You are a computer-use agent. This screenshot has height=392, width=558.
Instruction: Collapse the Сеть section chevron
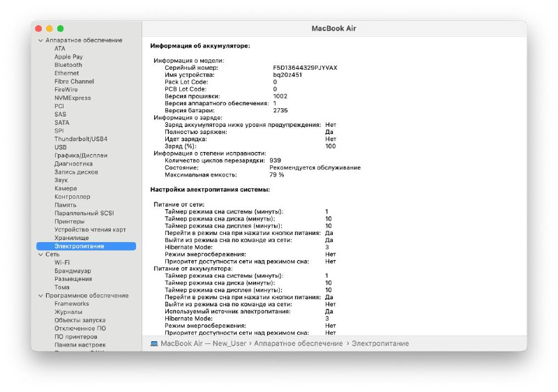pos(40,255)
